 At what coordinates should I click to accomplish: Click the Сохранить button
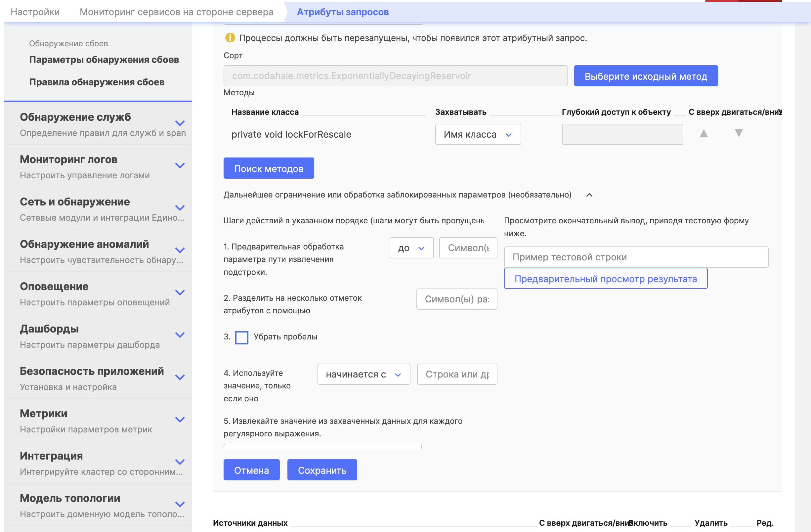(x=322, y=470)
